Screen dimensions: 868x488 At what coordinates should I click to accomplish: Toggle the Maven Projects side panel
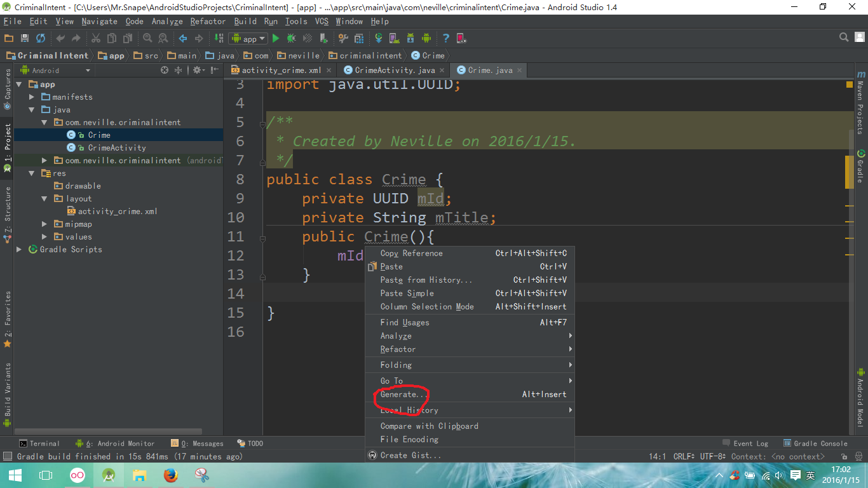860,104
